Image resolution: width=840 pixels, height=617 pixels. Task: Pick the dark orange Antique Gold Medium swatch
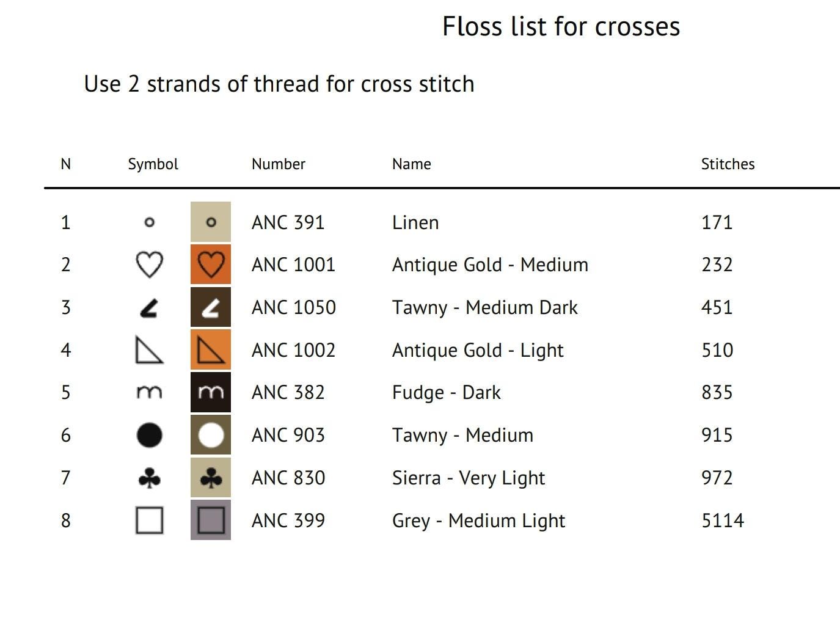(211, 265)
